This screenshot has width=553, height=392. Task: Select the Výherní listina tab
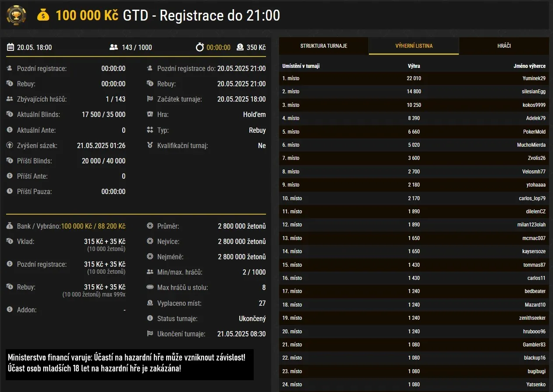[413, 45]
